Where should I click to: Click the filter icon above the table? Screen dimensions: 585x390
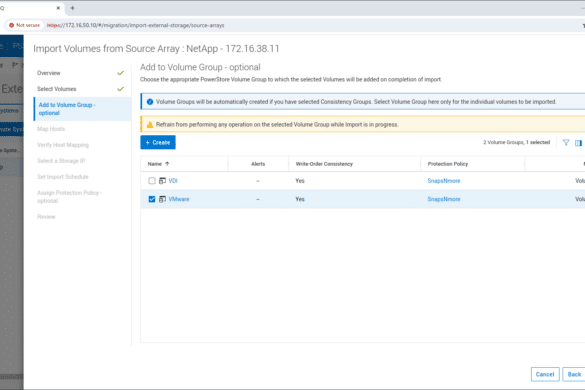click(566, 143)
